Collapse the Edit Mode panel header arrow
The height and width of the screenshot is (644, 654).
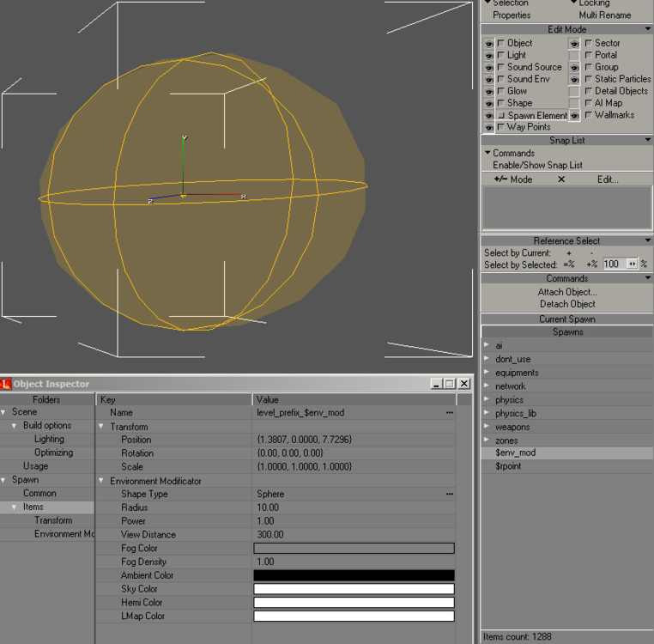648,29
